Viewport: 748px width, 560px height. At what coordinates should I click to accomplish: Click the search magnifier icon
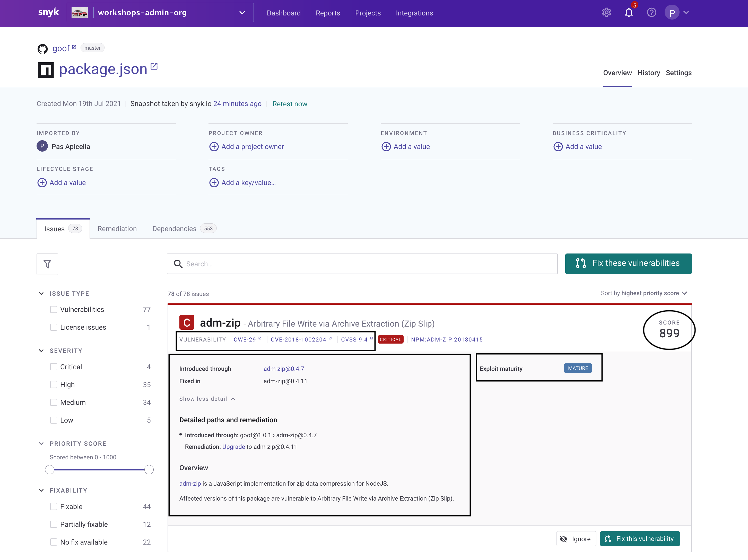point(178,264)
